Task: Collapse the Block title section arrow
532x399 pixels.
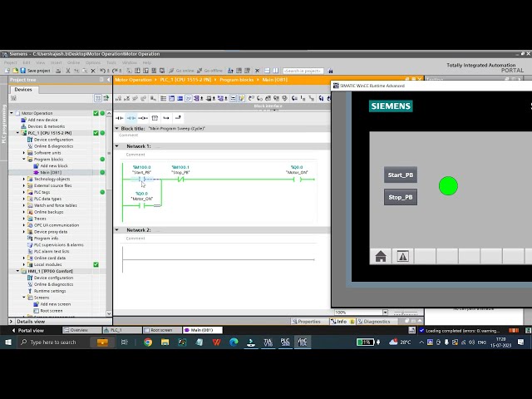Action: pos(117,129)
